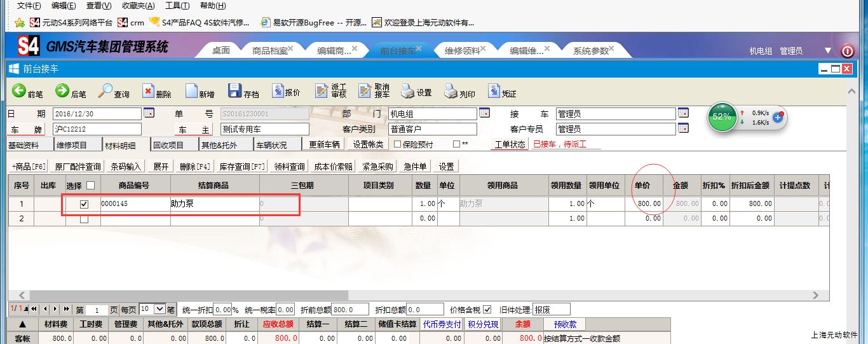Open the 维修领料 top tab

pos(462,51)
